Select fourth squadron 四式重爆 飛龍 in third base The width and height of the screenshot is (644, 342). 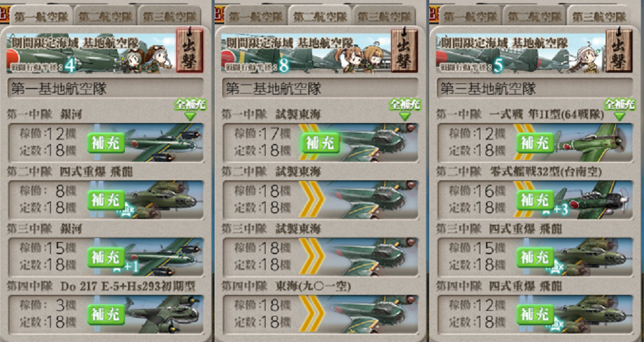click(x=535, y=314)
